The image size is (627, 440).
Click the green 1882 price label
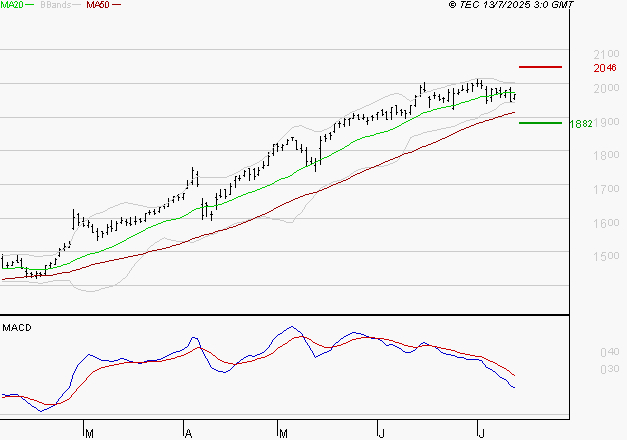[x=581, y=124]
